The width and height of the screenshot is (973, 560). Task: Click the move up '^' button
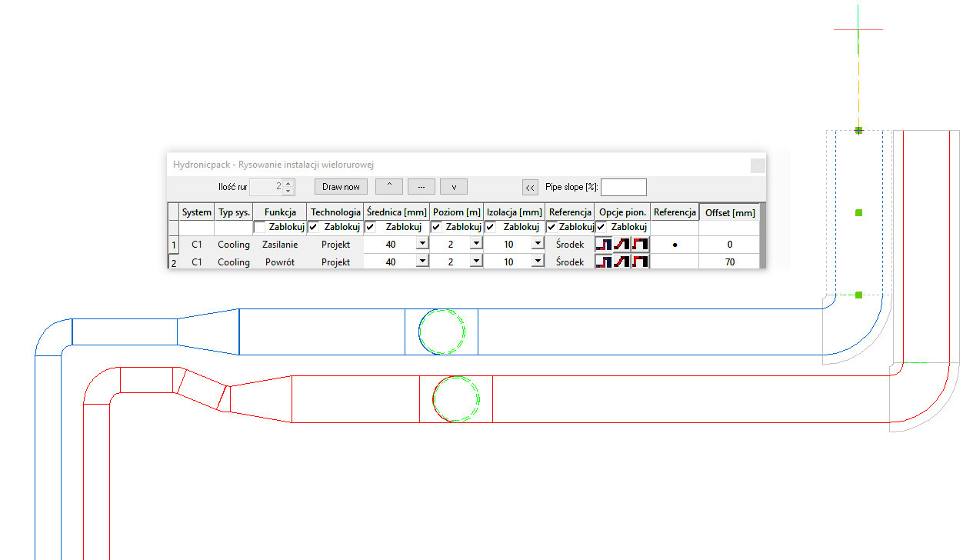pos(389,187)
